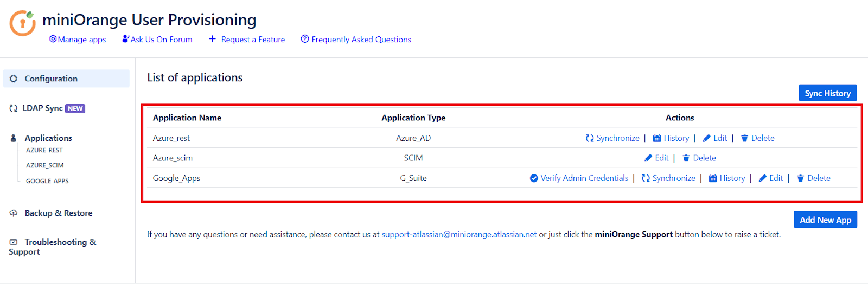Click the Application Name column header
868x285 pixels.
(187, 118)
